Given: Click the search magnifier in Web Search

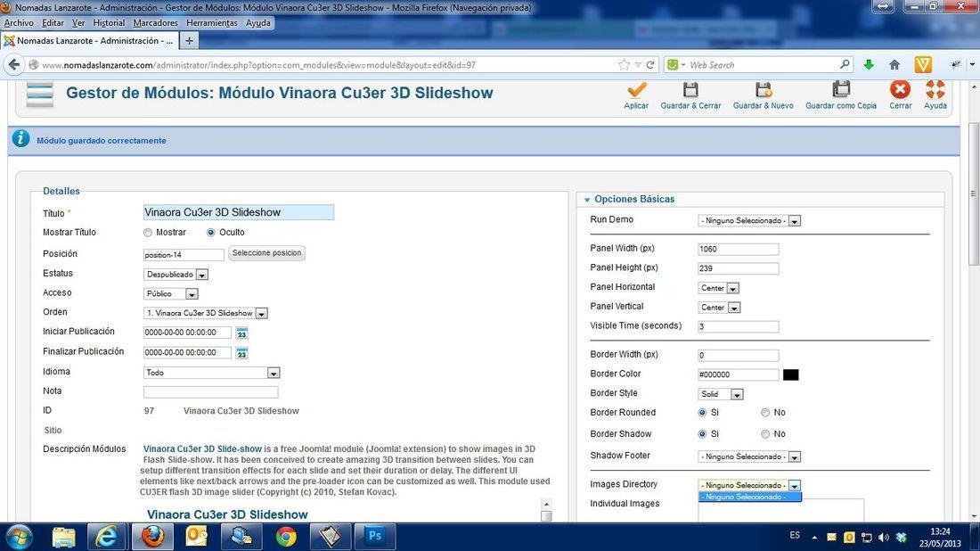Looking at the screenshot, I should (x=845, y=64).
